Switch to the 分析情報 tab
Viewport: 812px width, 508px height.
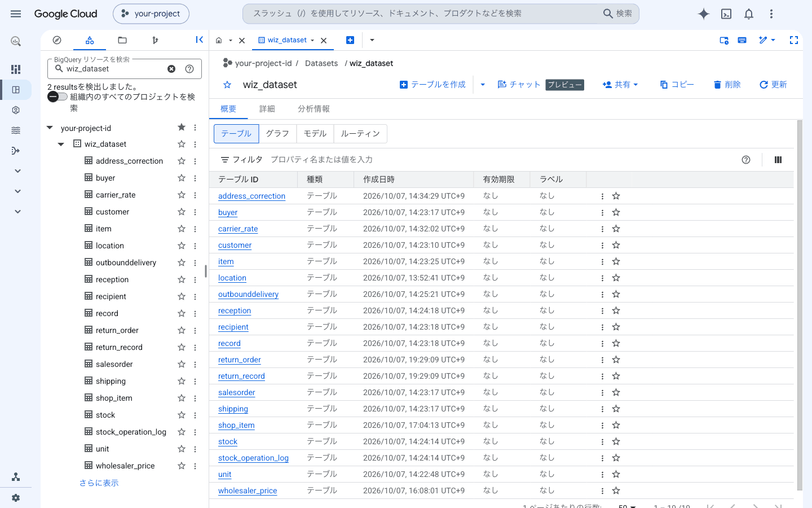(314, 109)
